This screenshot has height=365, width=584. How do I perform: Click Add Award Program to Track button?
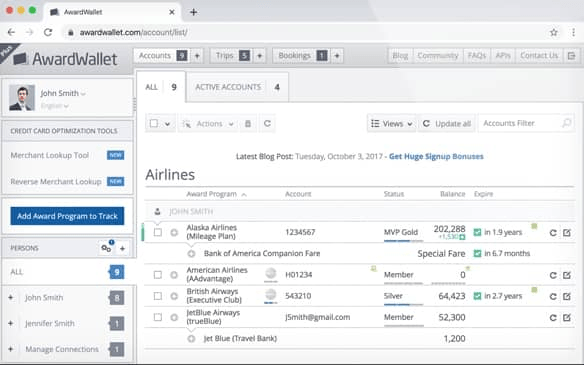(x=67, y=216)
